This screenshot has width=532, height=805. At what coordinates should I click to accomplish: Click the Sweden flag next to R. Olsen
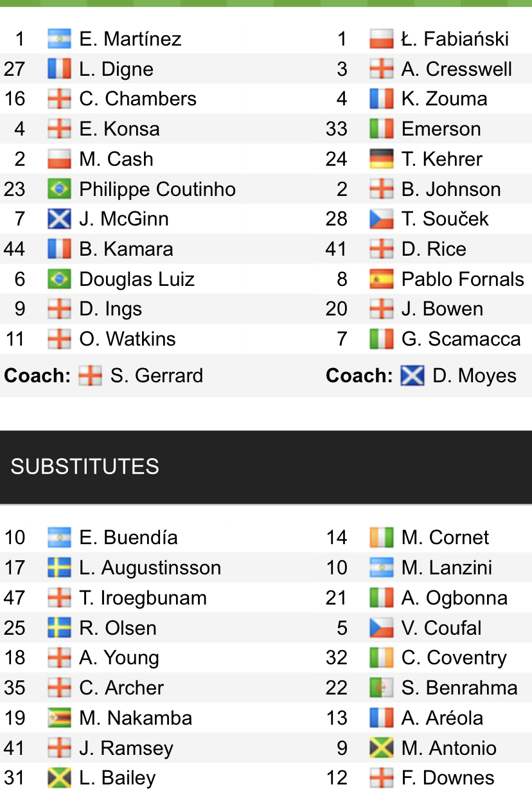point(59,628)
